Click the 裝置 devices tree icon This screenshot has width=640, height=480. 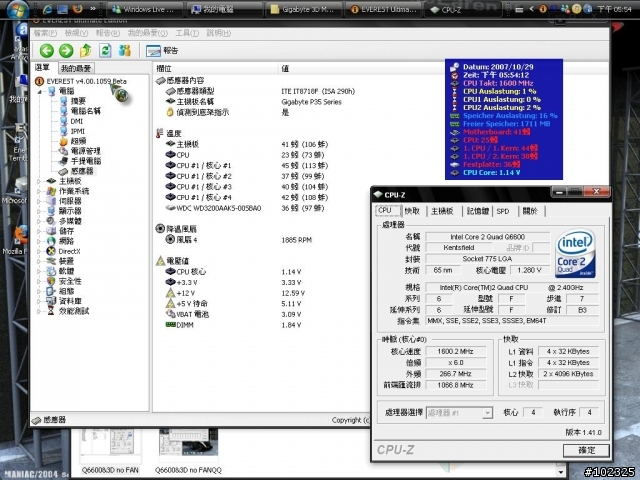click(x=51, y=261)
